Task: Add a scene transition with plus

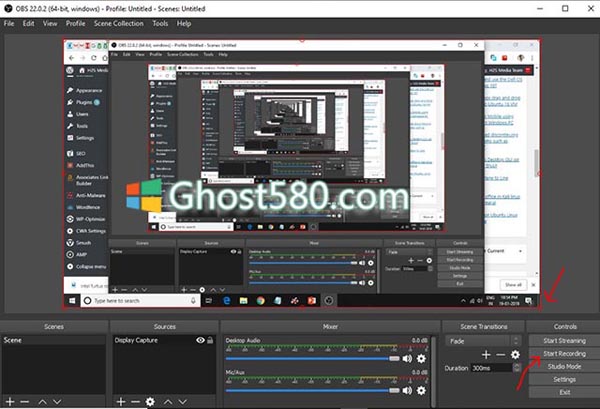Action: tap(486, 355)
